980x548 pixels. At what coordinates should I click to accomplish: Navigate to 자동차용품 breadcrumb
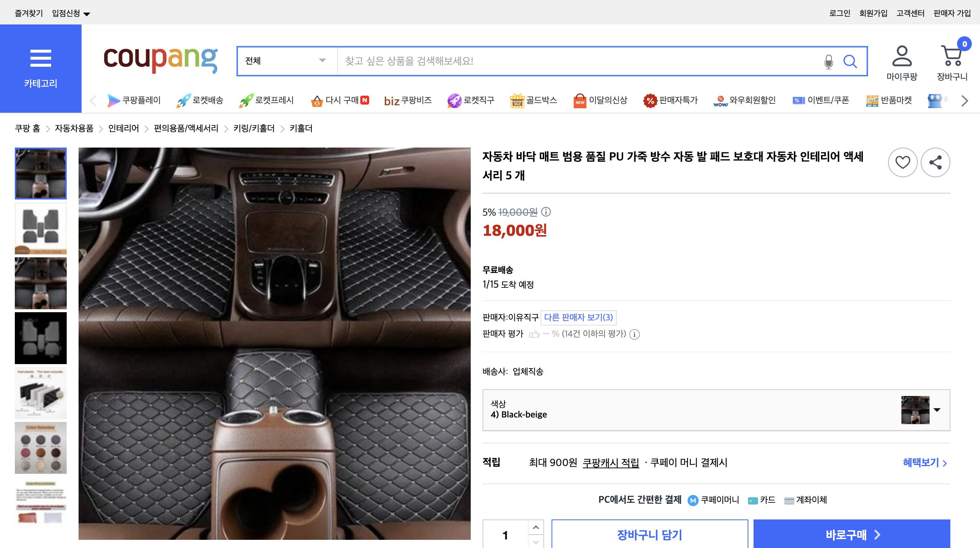[x=74, y=129]
